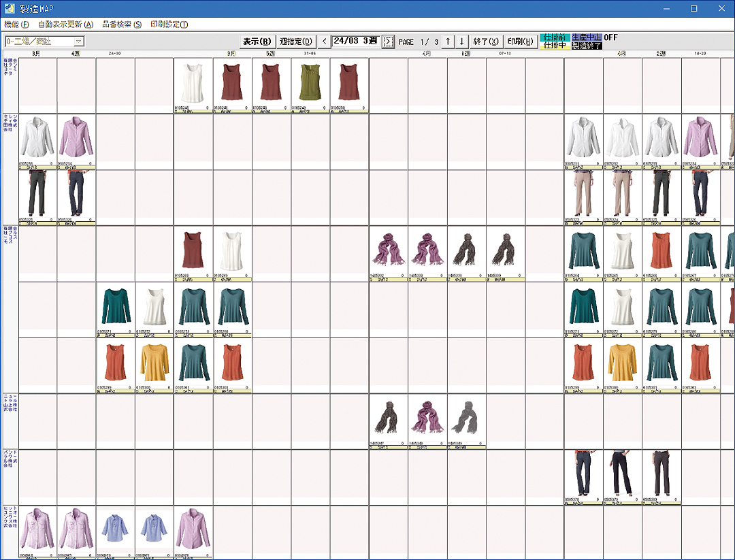The image size is (735, 560).
Task: Click the next week arrow button
Action: tap(388, 42)
